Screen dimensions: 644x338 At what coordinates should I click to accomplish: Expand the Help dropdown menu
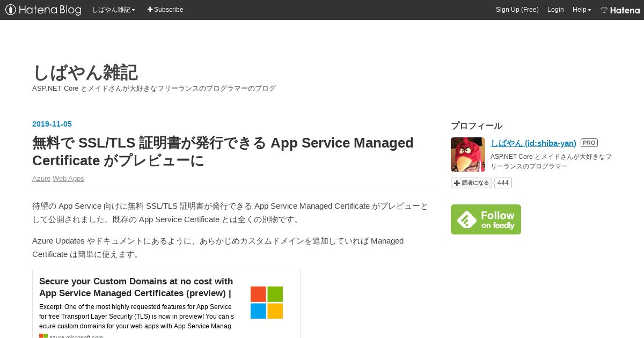tap(581, 10)
